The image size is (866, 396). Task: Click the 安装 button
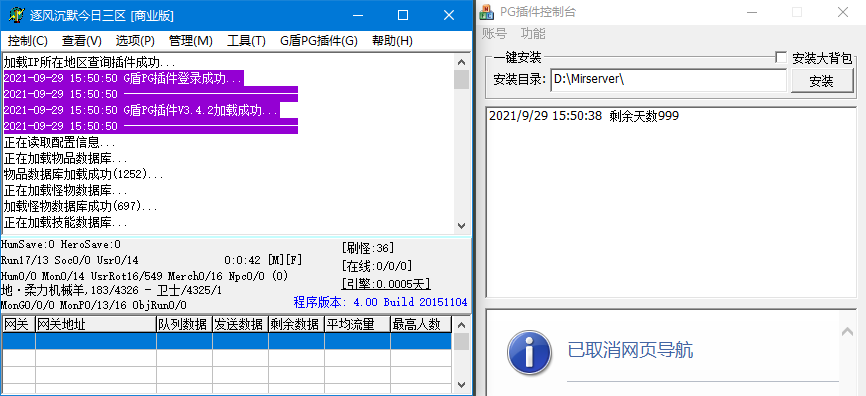click(821, 81)
